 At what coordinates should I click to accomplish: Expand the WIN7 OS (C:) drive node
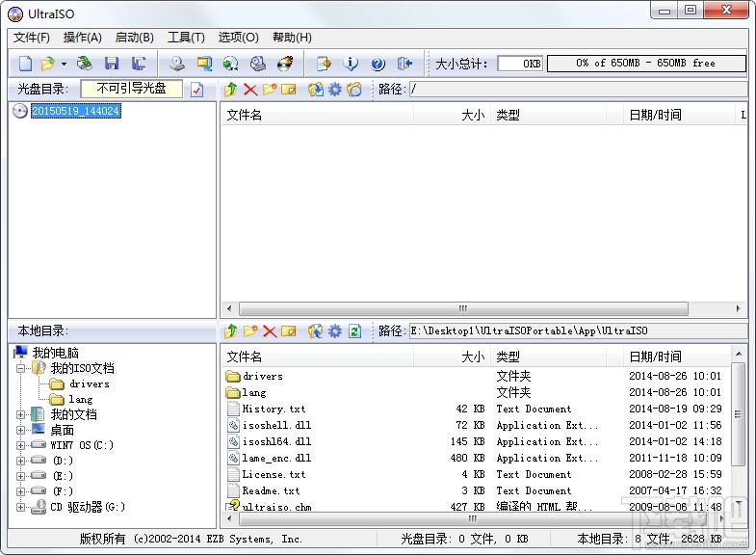click(x=20, y=445)
